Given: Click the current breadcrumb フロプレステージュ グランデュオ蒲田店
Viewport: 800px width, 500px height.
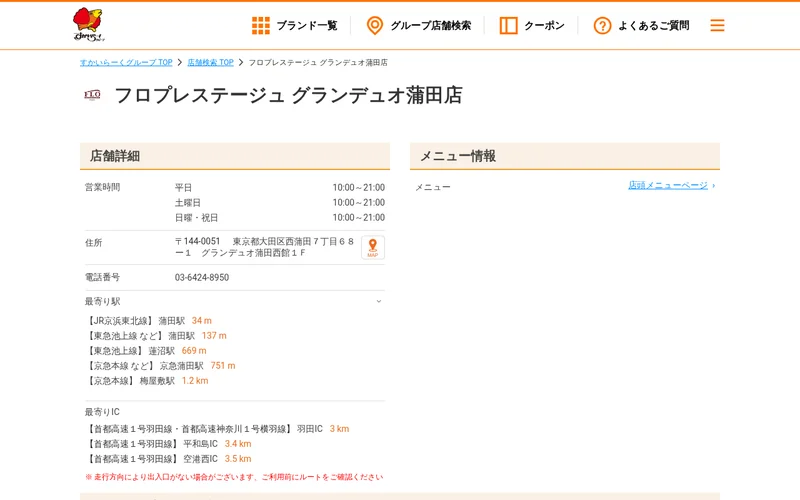Looking at the screenshot, I should point(318,62).
